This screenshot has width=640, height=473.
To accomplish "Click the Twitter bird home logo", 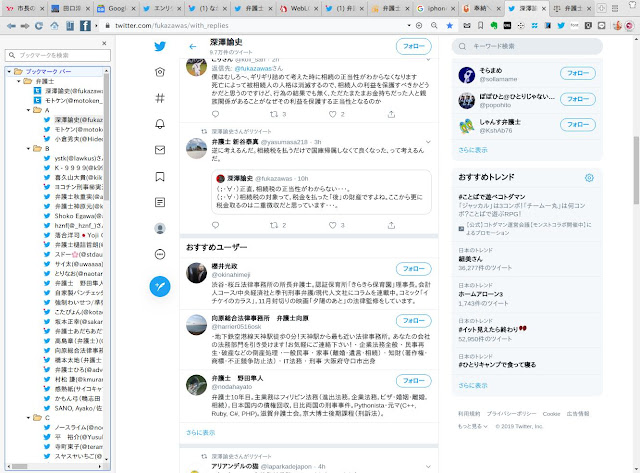I will click(160, 46).
